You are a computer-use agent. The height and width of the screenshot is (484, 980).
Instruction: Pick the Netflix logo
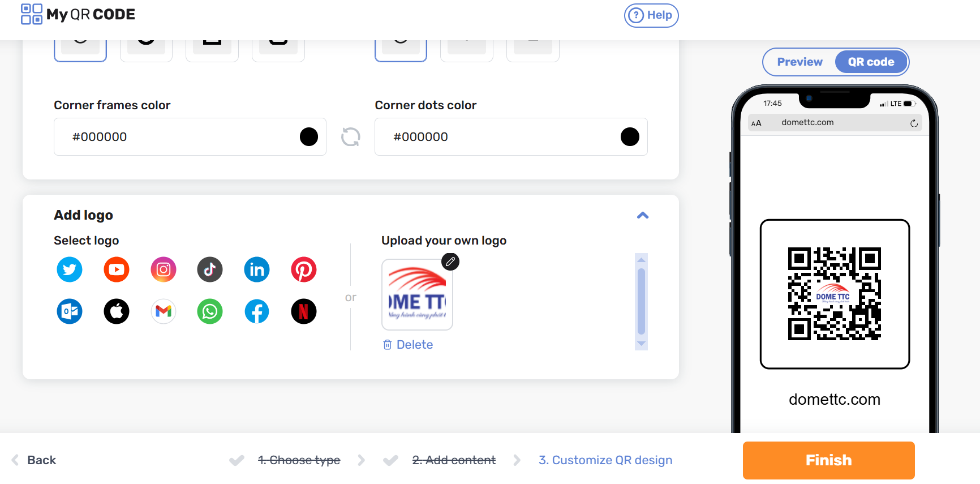click(304, 311)
